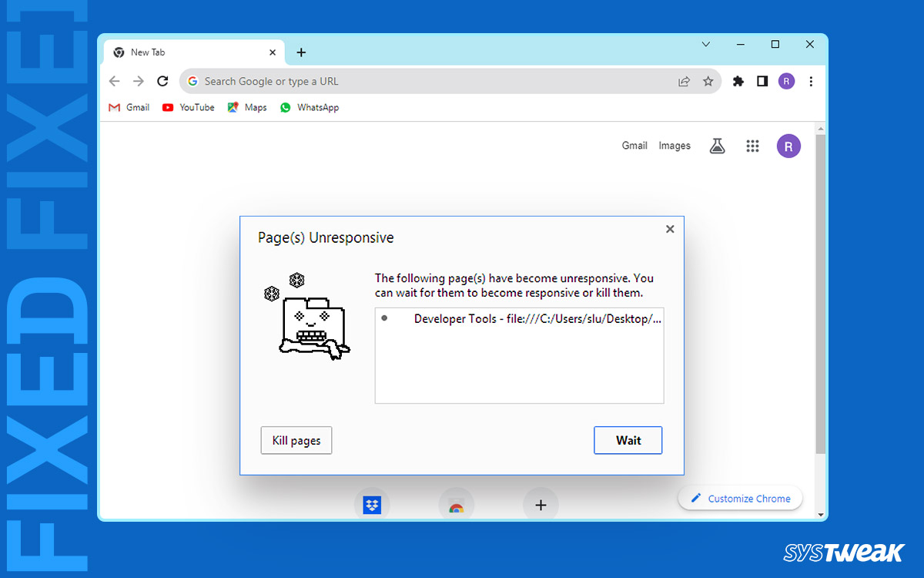Share the page via the send icon

click(x=684, y=81)
